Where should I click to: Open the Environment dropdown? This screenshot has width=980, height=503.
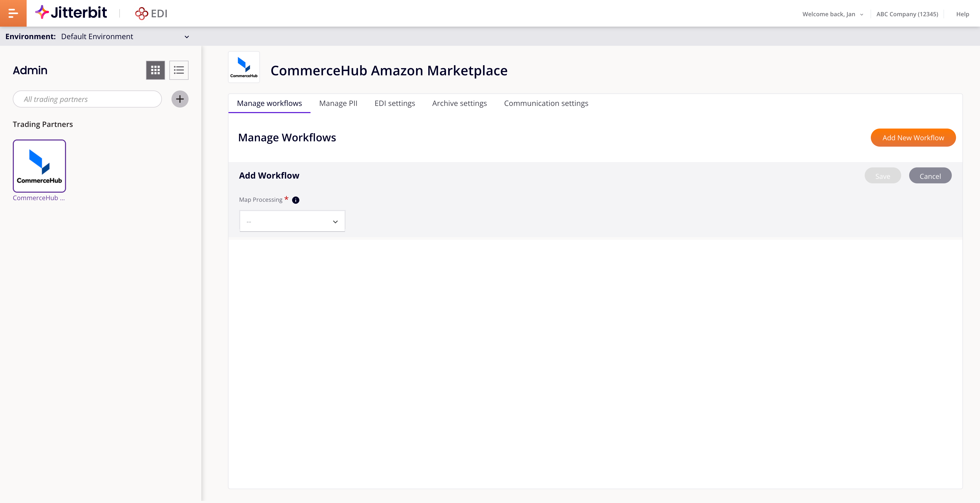pos(125,36)
